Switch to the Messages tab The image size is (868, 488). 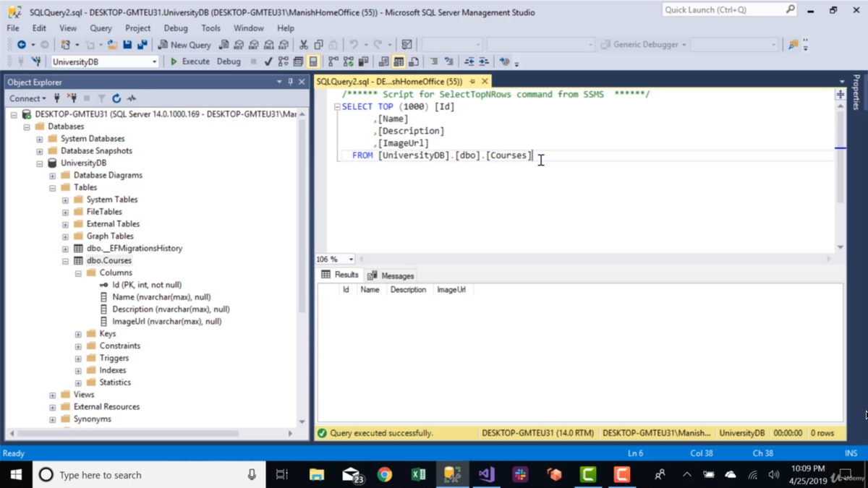pyautogui.click(x=391, y=275)
